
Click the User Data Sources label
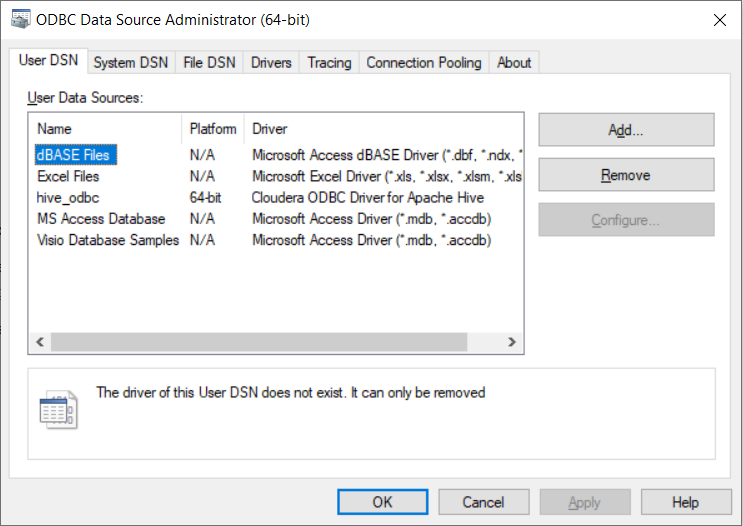tap(85, 98)
